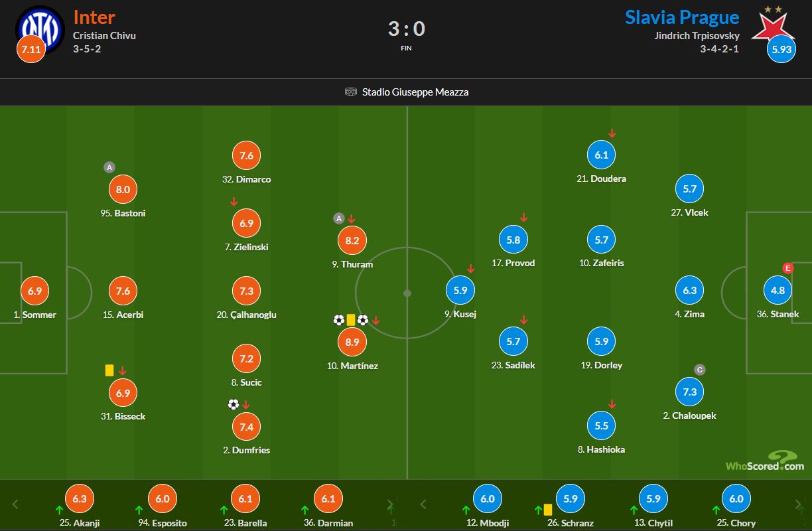Click substitute Akanji's 6.3 rating circle
Viewport: 812px width, 531px height.
pyautogui.click(x=80, y=499)
